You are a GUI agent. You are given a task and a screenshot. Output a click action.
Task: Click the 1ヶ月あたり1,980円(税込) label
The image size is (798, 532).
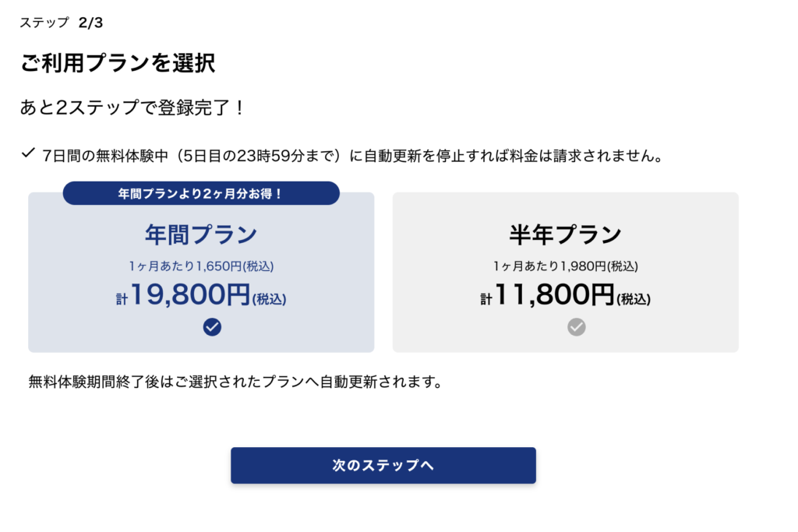(x=566, y=266)
